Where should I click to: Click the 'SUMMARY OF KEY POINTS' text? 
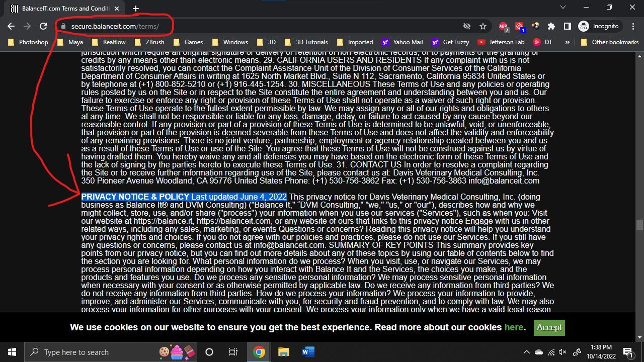coord(381,245)
